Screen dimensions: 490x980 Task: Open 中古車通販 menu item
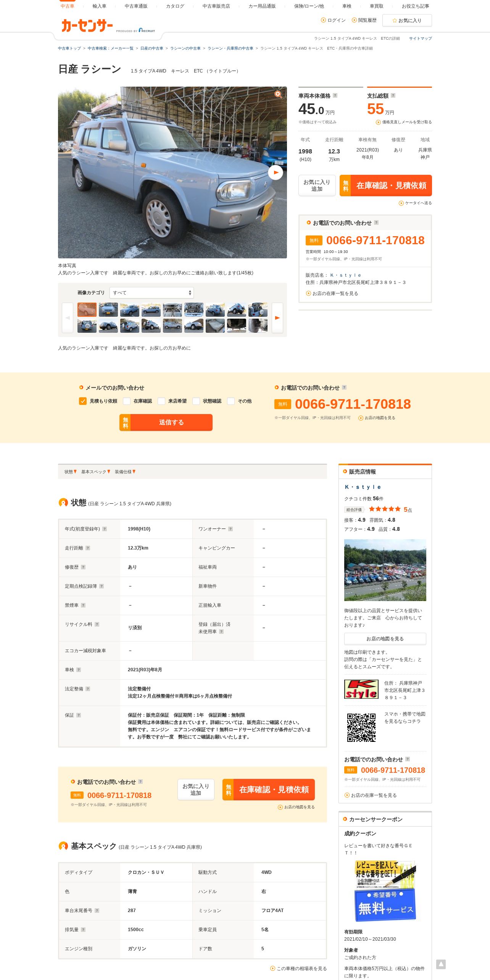click(x=136, y=6)
